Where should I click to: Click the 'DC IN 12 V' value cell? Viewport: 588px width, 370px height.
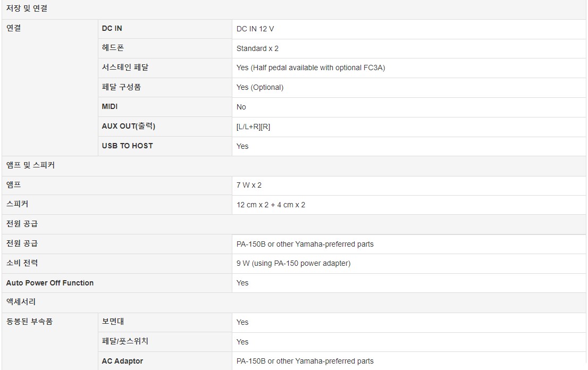409,29
